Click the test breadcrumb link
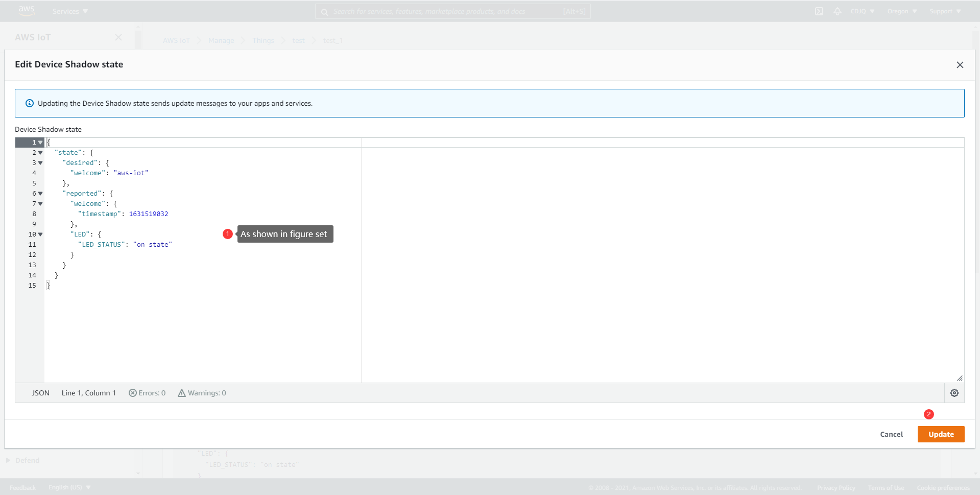The image size is (980, 495). 298,41
